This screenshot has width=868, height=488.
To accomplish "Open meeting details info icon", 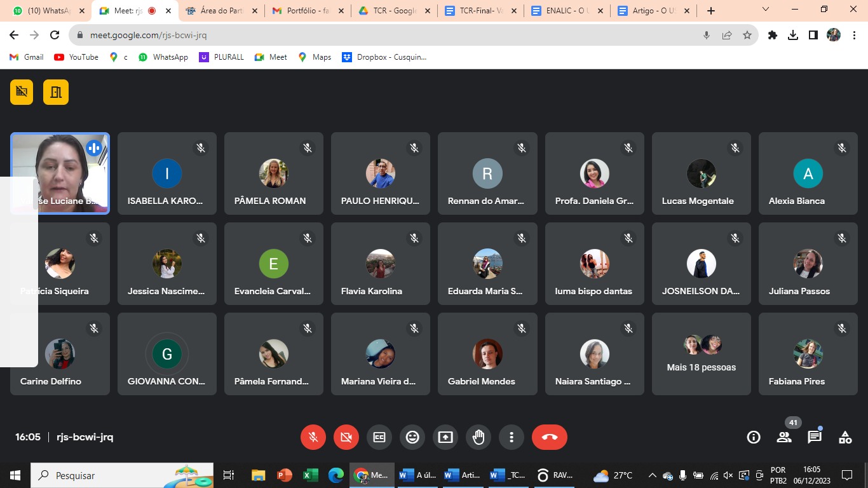I will pyautogui.click(x=754, y=437).
